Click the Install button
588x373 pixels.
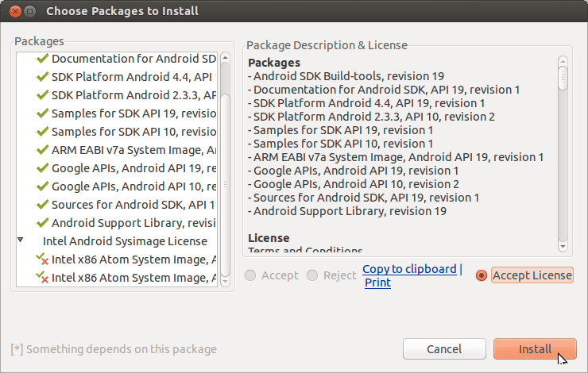[x=535, y=349]
